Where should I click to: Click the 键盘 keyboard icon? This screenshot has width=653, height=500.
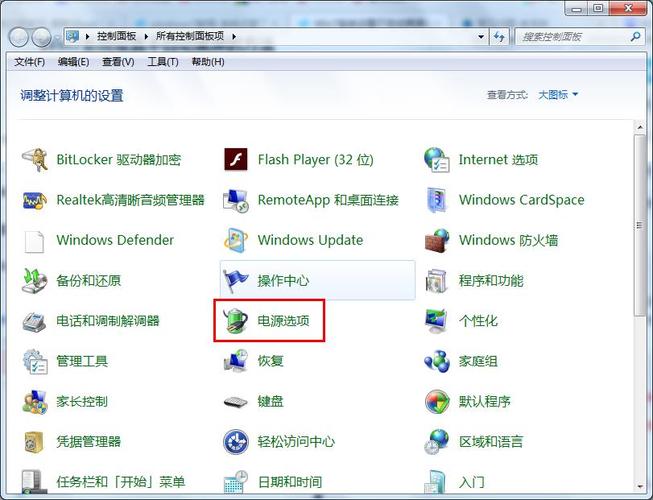point(236,402)
